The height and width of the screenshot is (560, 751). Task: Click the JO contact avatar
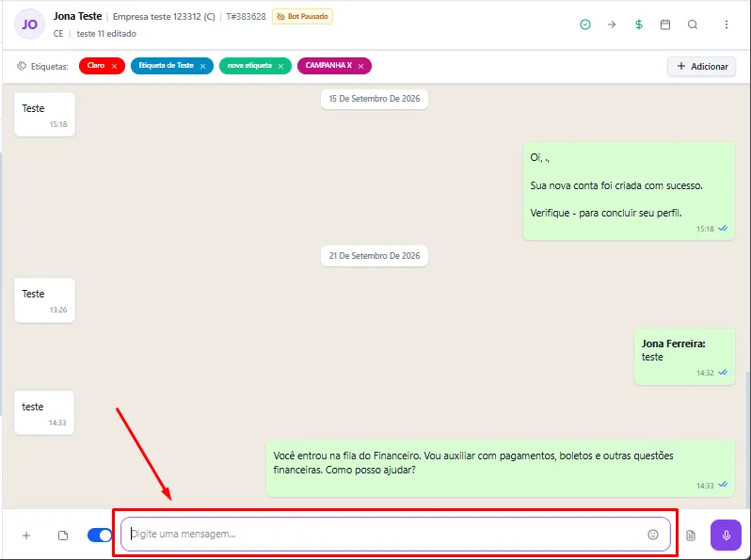tap(30, 24)
